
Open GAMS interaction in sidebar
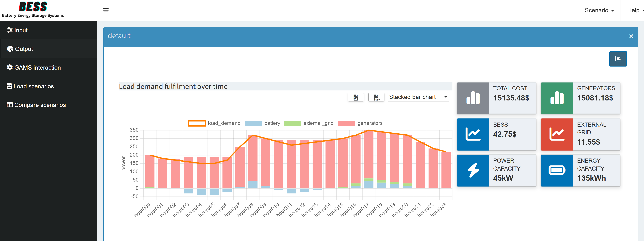tap(38, 67)
